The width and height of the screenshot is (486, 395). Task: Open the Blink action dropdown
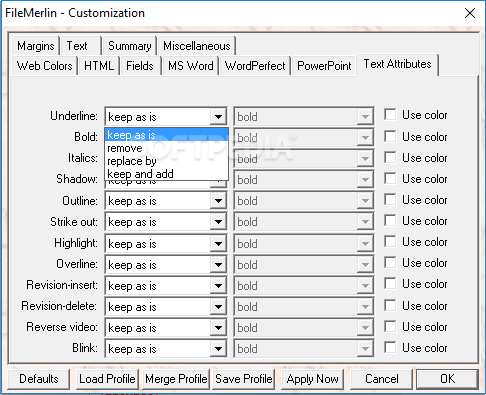coord(218,349)
